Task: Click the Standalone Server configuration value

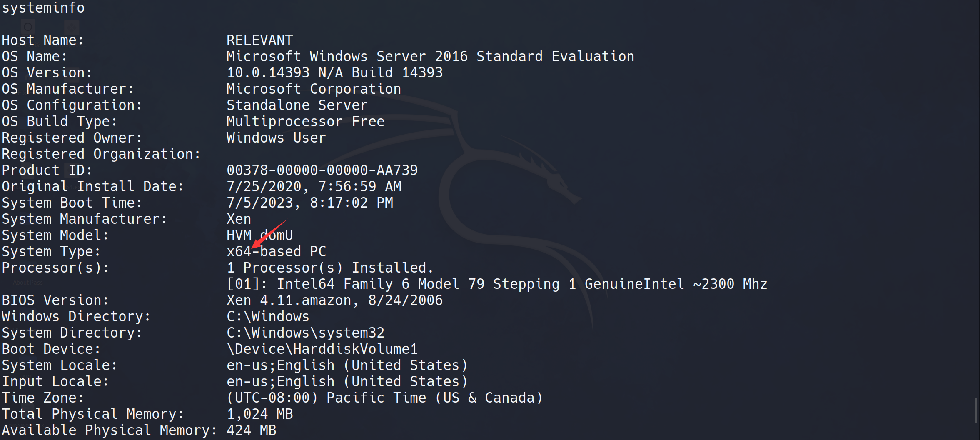Action: click(297, 105)
